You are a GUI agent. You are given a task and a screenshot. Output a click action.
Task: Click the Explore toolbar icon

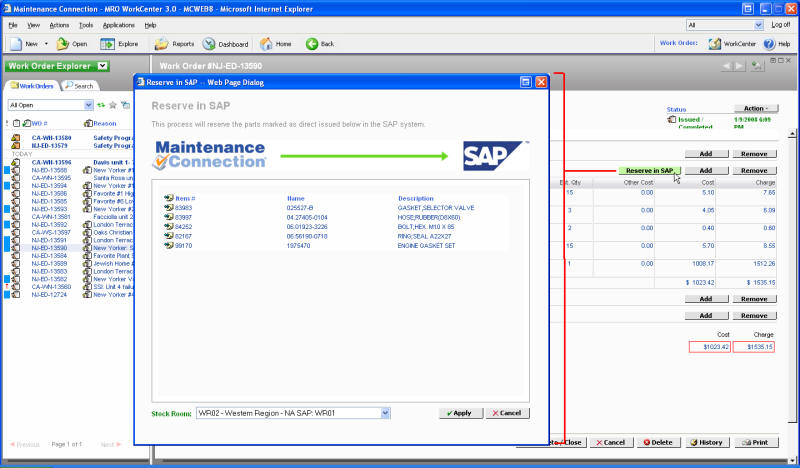point(107,44)
